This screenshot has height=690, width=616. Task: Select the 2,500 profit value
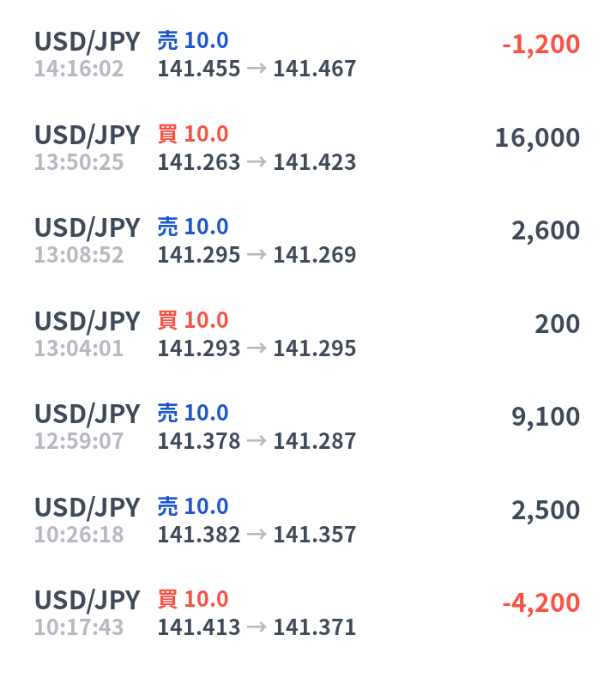pos(546,511)
